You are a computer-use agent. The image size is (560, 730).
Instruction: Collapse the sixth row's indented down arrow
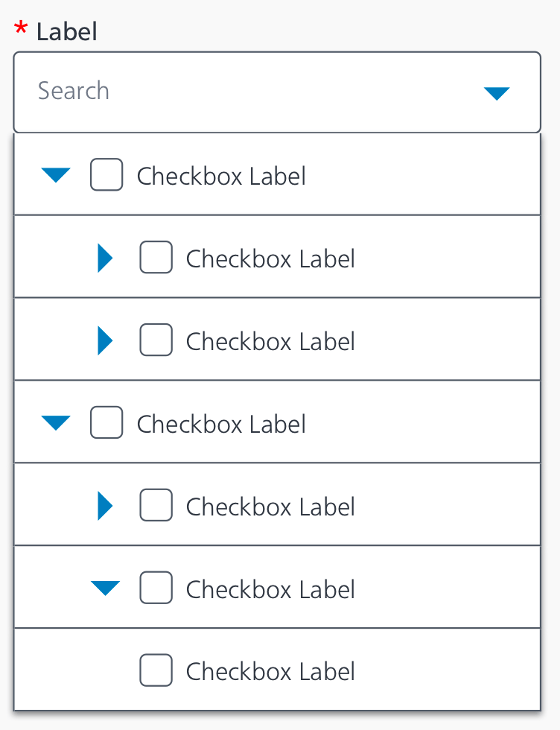click(x=105, y=588)
